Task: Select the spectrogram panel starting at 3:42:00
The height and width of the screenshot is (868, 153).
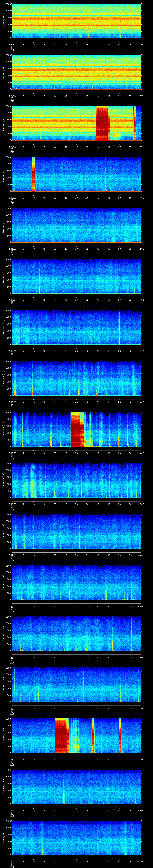Action: (x=77, y=276)
